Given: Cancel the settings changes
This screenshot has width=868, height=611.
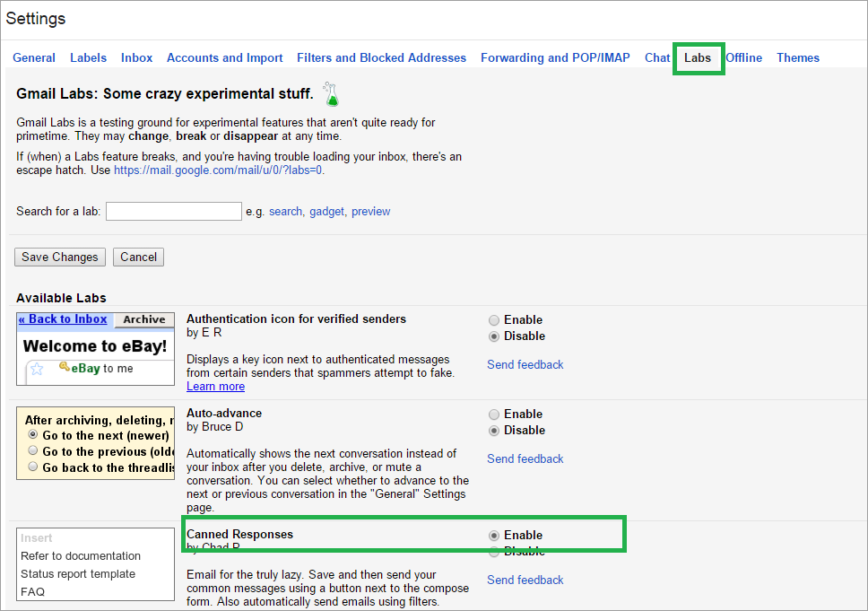Looking at the screenshot, I should [138, 257].
